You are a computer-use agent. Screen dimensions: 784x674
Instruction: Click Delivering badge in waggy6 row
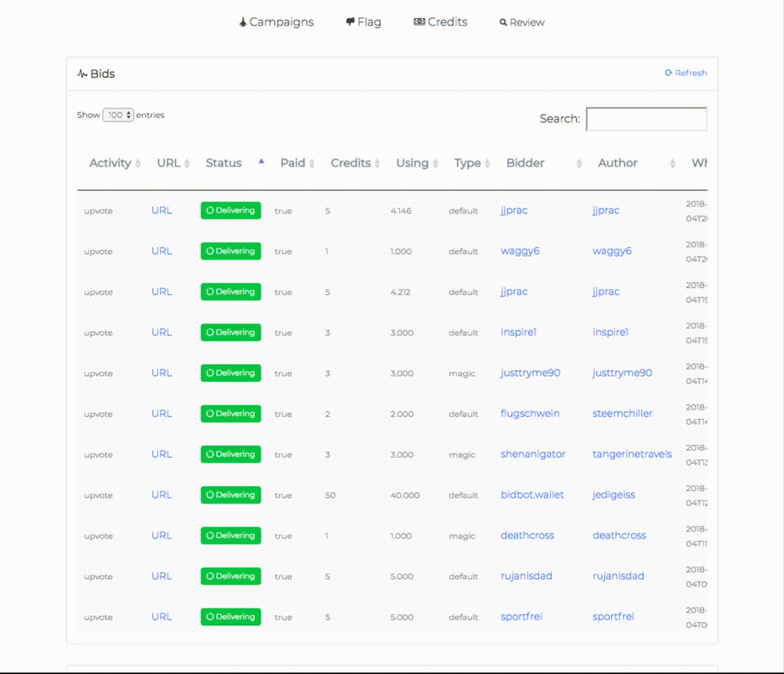(231, 251)
